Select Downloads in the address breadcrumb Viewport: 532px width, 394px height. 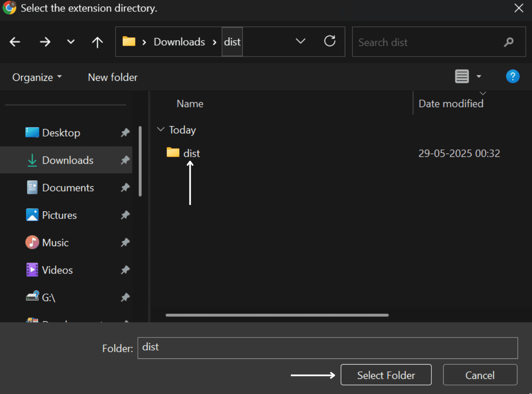point(179,42)
